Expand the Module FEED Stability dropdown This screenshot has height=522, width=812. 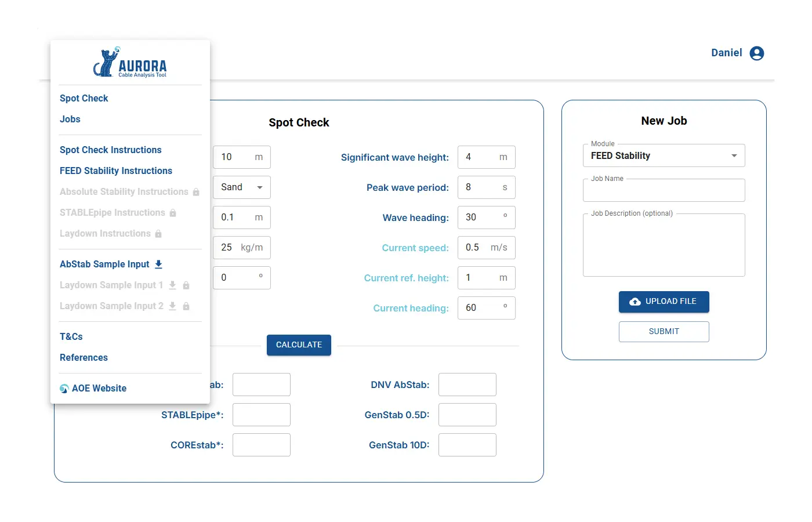tap(664, 156)
